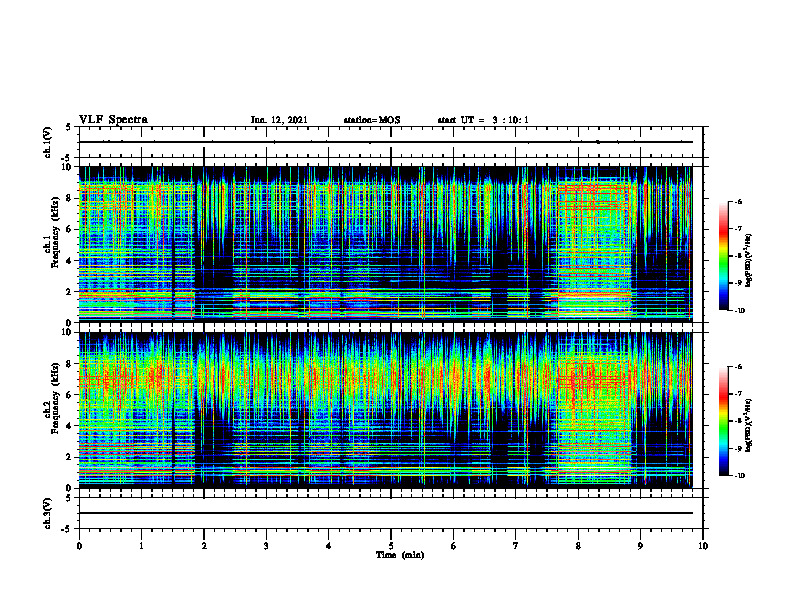The image size is (792, 612).
Task: Click the "Time (min)" axis label
Action: 400,555
